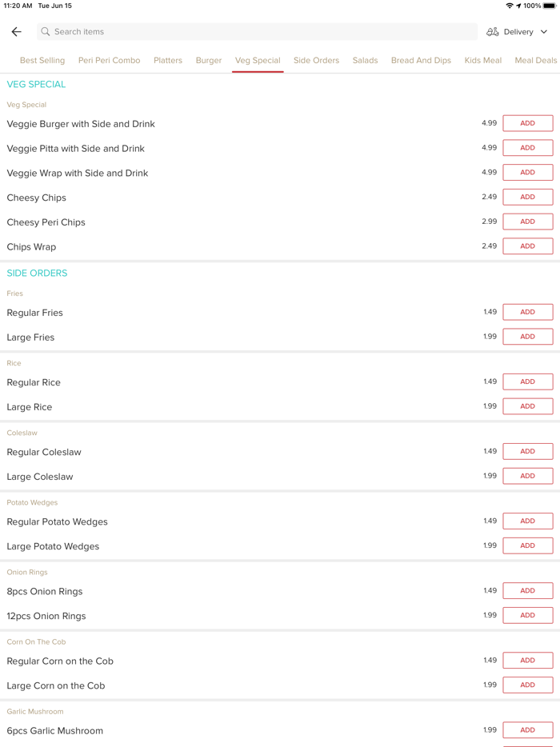
Task: Tap the search magnifier icon
Action: pos(46,32)
